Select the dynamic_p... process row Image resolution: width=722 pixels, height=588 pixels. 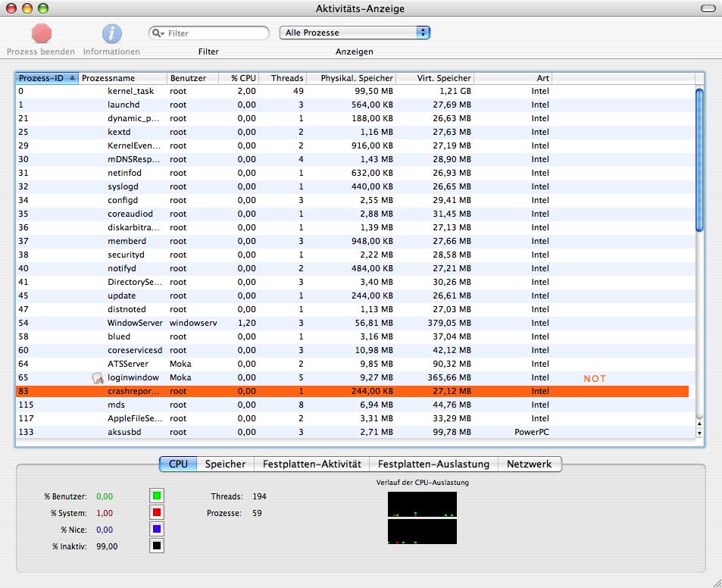pos(355,118)
